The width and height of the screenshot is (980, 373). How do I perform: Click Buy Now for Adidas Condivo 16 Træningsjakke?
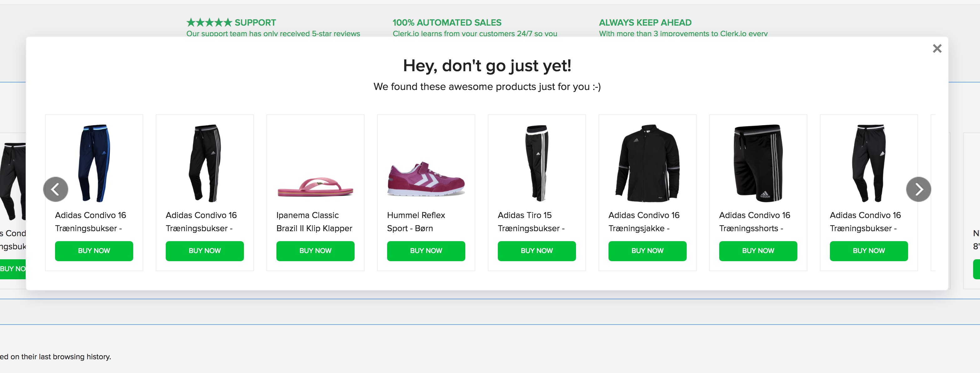647,251
